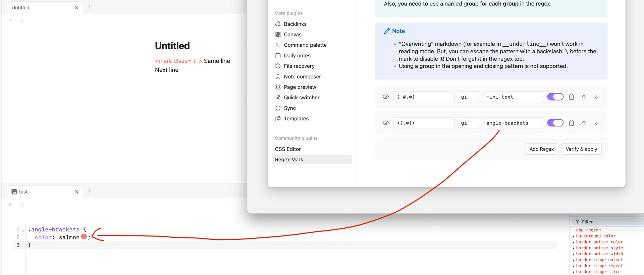Collapse the .angle-brackets rule fold arrow
Viewport: 644px width, 275px height.
(23, 230)
